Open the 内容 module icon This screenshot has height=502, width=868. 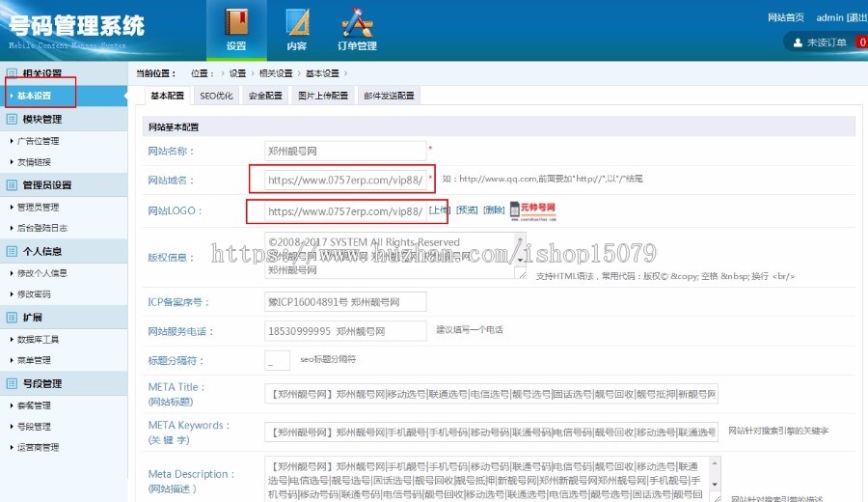tap(297, 30)
